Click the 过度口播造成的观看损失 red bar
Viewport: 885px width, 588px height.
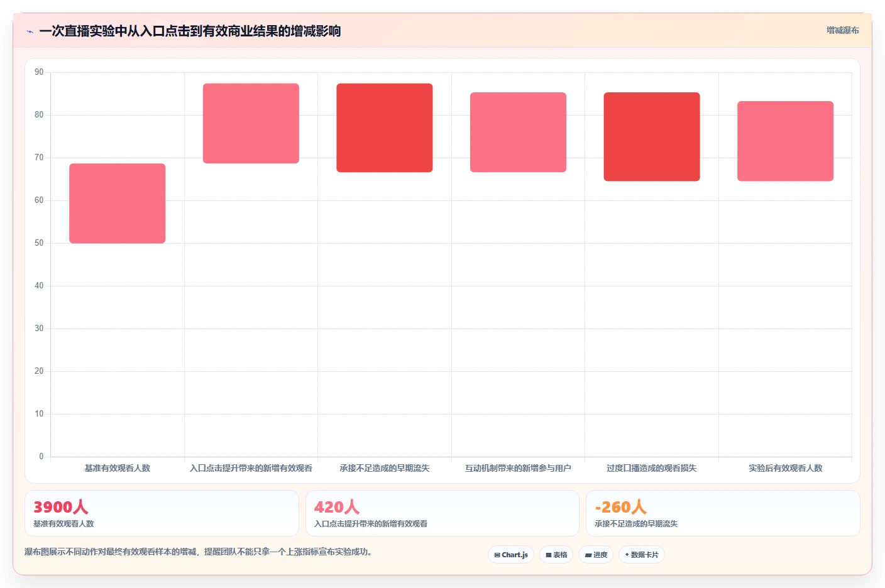click(652, 137)
